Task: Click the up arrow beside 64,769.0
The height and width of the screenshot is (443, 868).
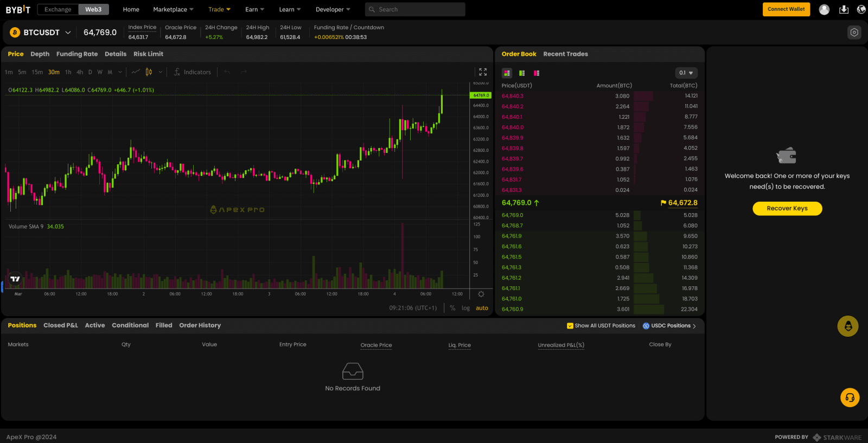Action: 537,203
